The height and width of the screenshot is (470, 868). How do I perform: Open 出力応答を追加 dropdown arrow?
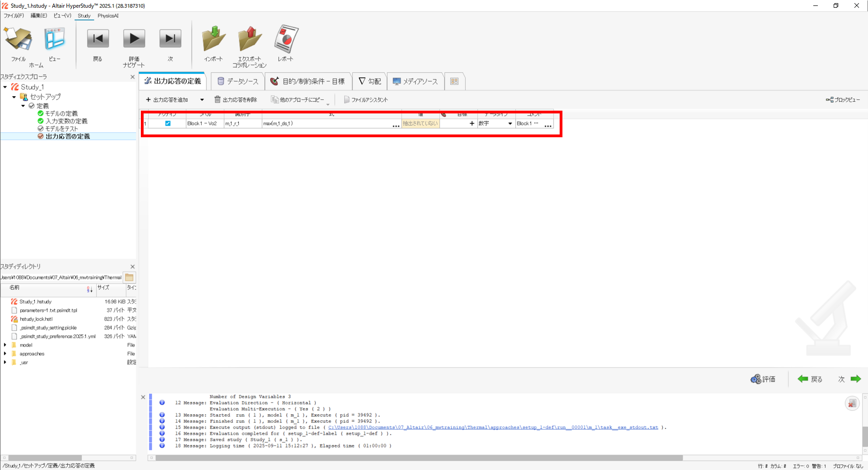tap(202, 100)
